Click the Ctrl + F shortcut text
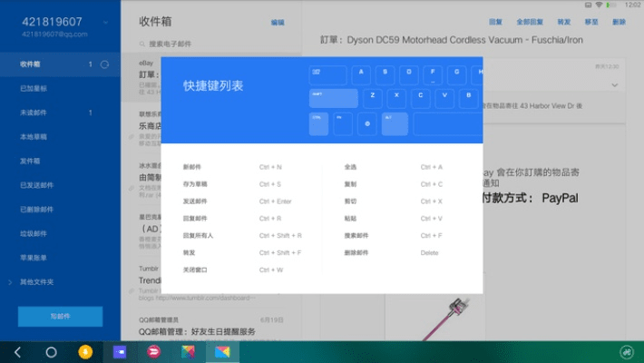 [x=431, y=236]
